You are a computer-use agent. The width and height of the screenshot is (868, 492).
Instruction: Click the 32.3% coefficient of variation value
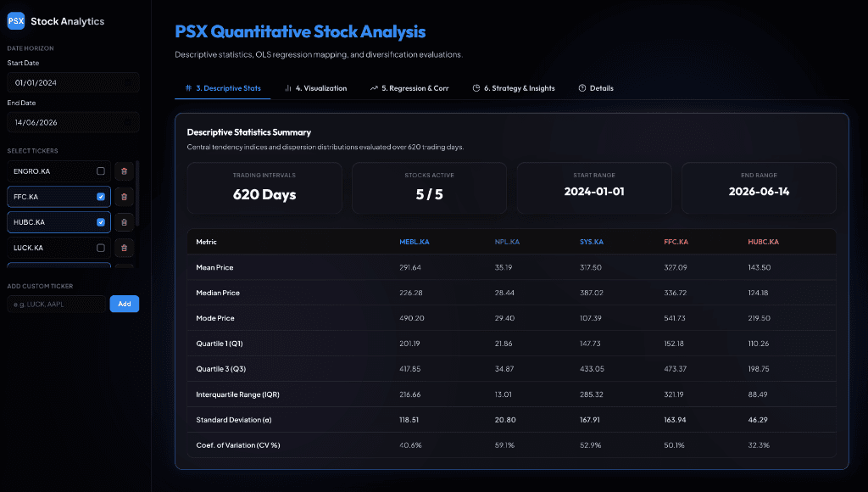(x=759, y=445)
